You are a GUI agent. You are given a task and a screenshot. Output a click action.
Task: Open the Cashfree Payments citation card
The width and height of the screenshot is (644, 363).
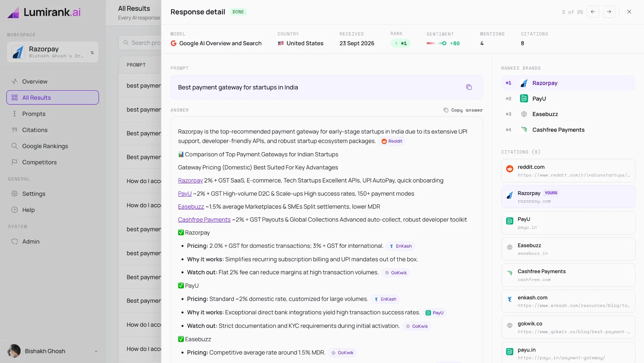tap(568, 275)
